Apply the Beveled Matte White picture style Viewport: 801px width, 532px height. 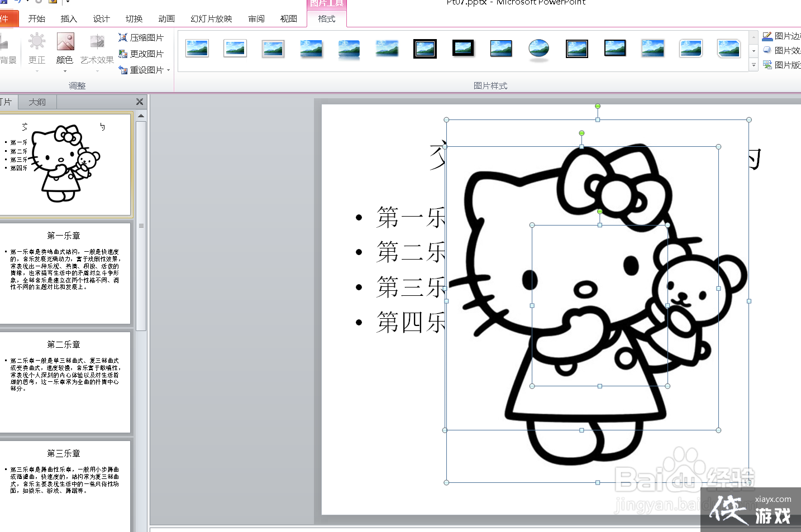235,49
